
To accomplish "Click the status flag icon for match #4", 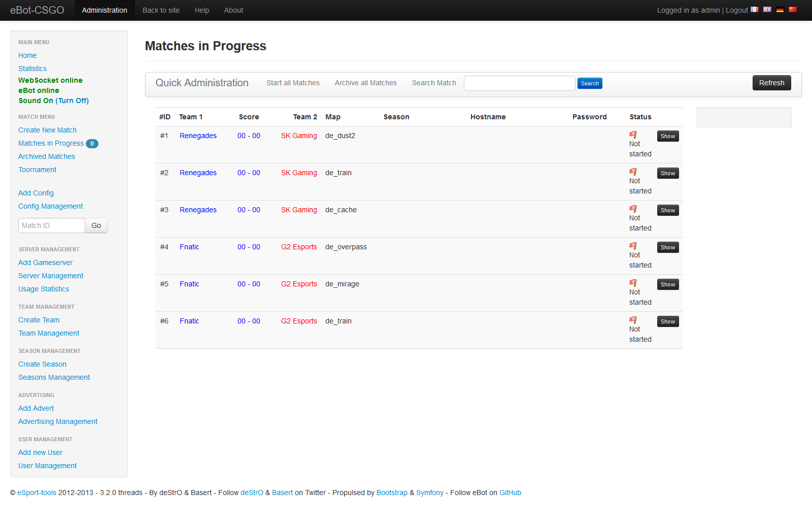I will (633, 246).
